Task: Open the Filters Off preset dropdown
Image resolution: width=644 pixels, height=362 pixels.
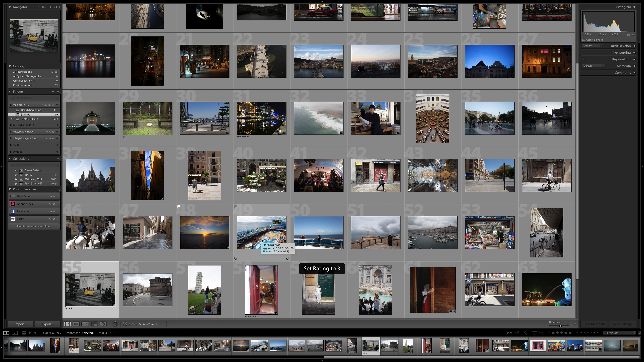Action: coord(619,333)
